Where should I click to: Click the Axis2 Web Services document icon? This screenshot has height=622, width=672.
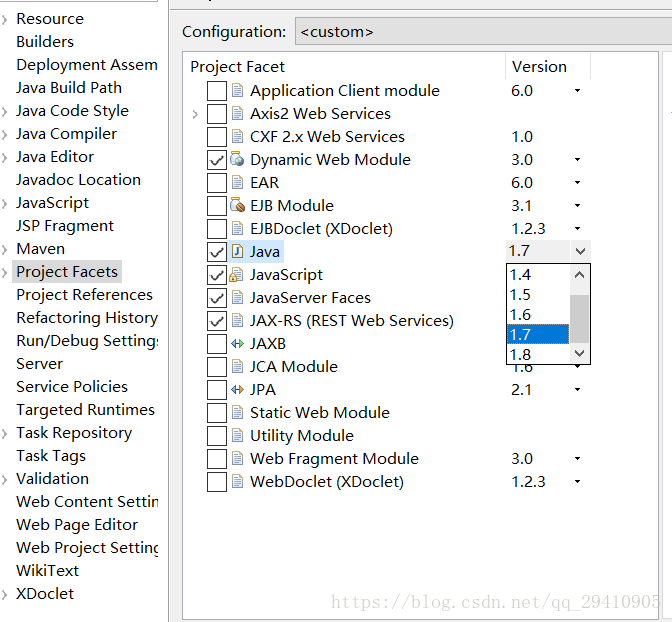(237, 114)
